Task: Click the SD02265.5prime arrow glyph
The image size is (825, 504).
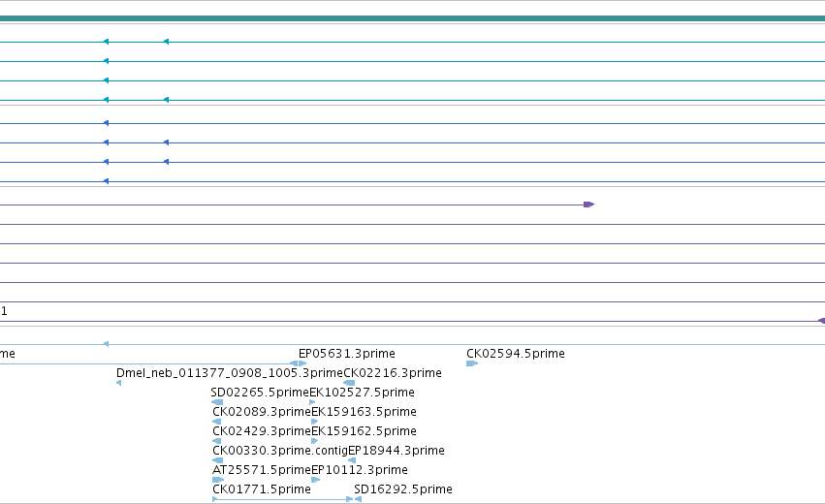Action: tap(217, 402)
